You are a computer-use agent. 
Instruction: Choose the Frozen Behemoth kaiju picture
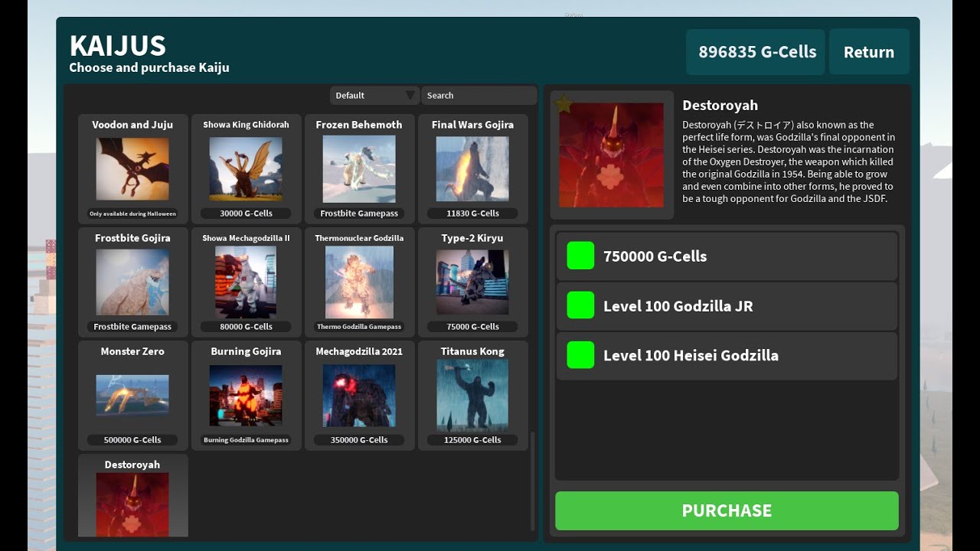359,168
